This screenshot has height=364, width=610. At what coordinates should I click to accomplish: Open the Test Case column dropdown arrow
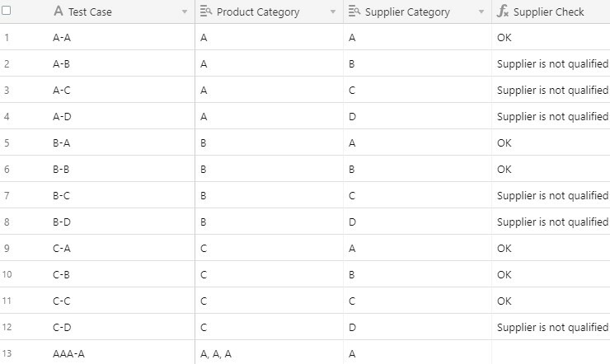pos(185,12)
